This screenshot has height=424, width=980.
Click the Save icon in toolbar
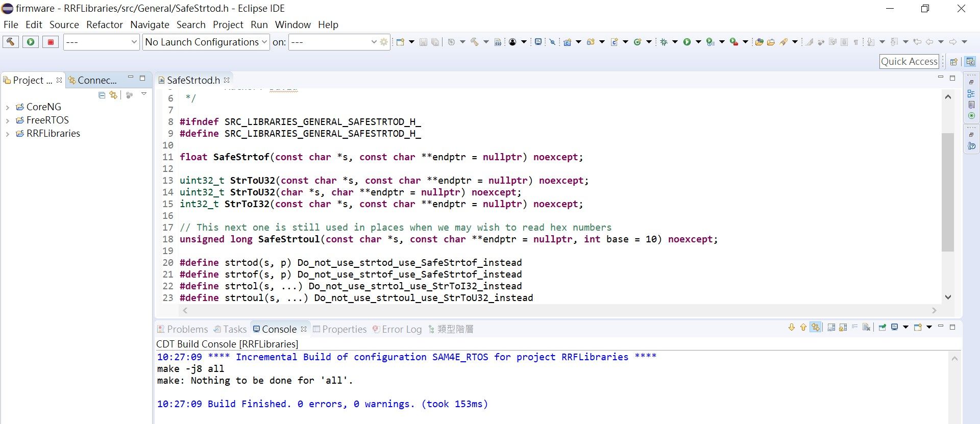pyautogui.click(x=423, y=42)
